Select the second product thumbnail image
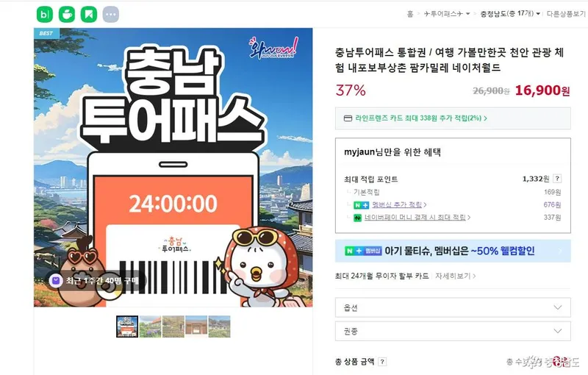 click(x=151, y=326)
